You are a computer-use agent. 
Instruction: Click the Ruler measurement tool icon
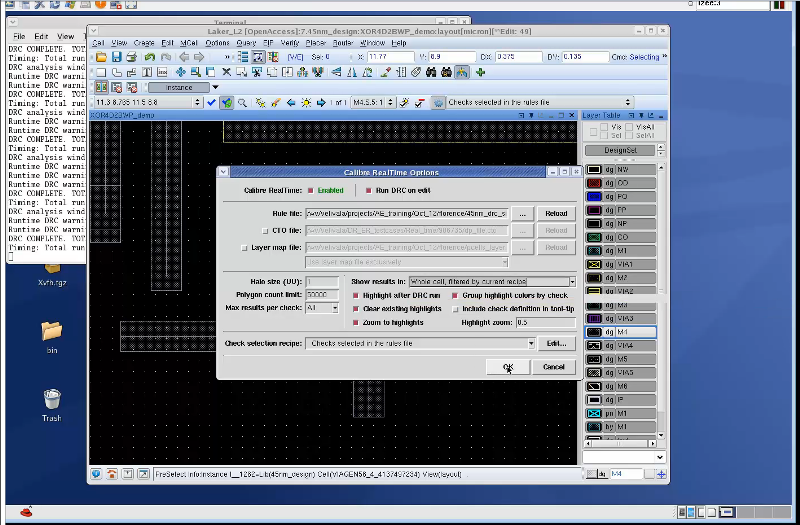click(x=401, y=72)
